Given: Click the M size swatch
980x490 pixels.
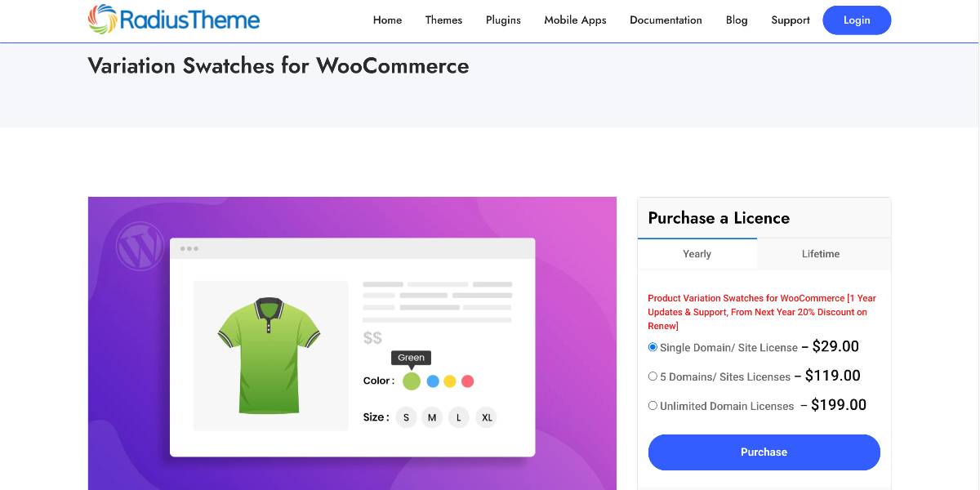Looking at the screenshot, I should (432, 417).
